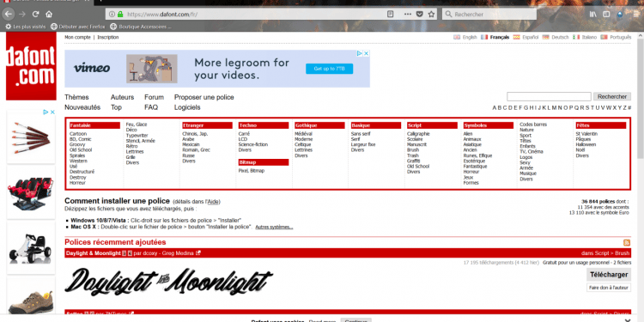644x322 pixels.
Task: Switch site language to English
Action: click(465, 37)
